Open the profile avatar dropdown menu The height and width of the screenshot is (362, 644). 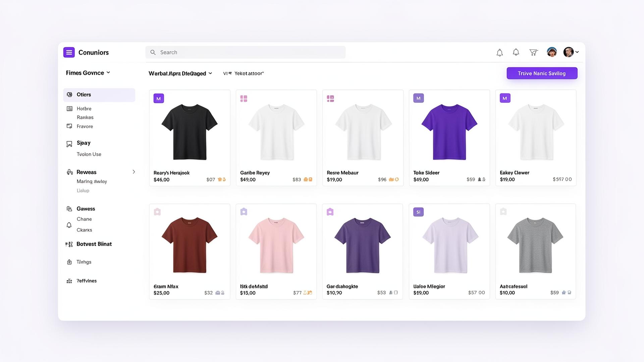click(571, 52)
